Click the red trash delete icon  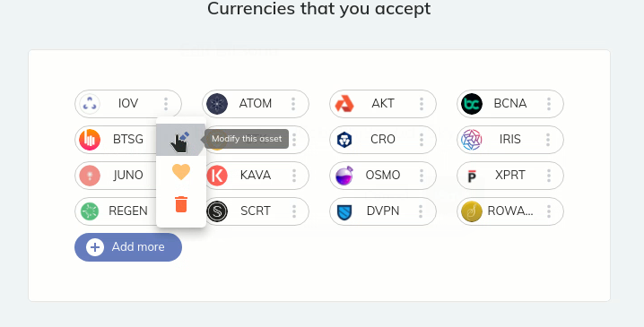[x=181, y=204]
